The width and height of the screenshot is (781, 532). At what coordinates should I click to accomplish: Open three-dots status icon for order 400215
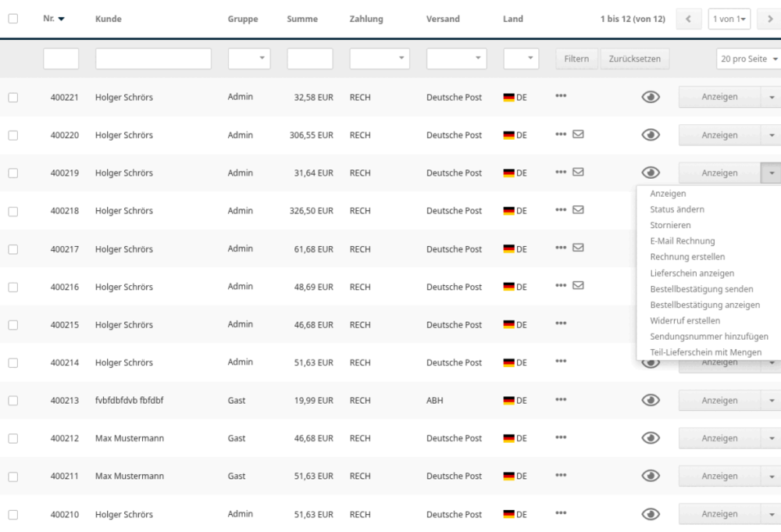[561, 323]
